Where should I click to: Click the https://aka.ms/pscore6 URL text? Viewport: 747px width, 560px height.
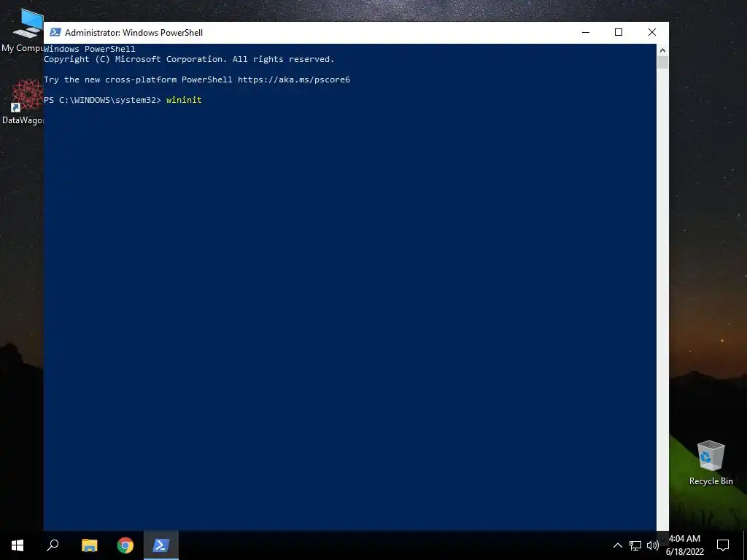[x=294, y=79]
